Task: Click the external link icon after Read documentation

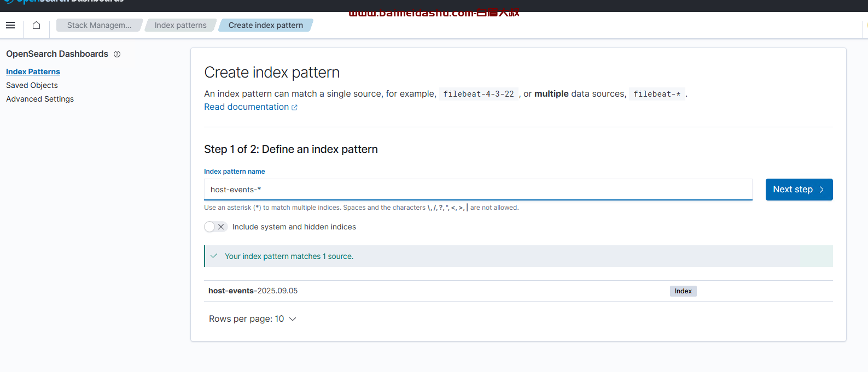Action: 294,108
